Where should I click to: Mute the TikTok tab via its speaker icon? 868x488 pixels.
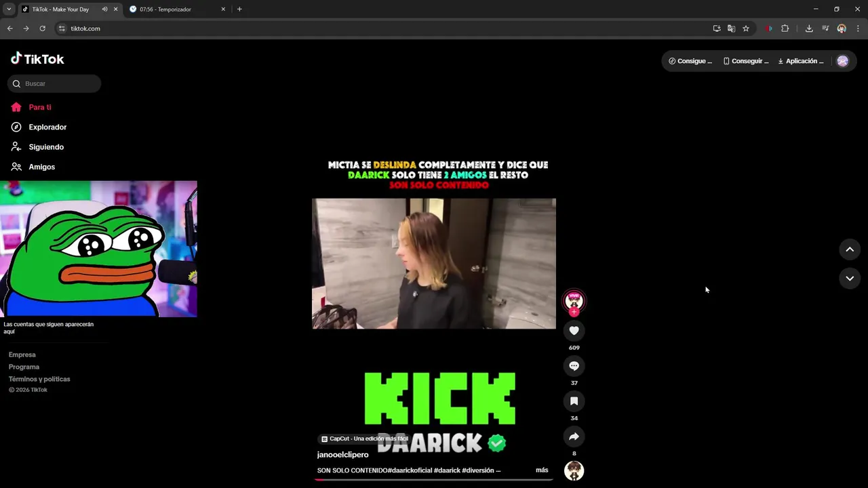104,9
